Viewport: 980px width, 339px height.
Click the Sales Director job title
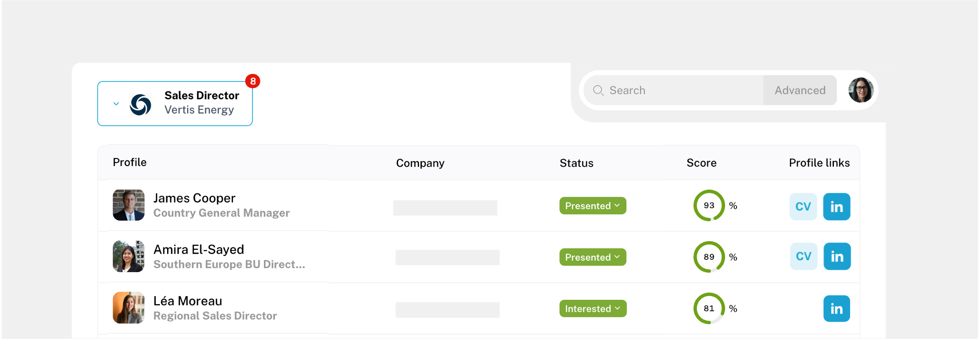[x=202, y=95]
